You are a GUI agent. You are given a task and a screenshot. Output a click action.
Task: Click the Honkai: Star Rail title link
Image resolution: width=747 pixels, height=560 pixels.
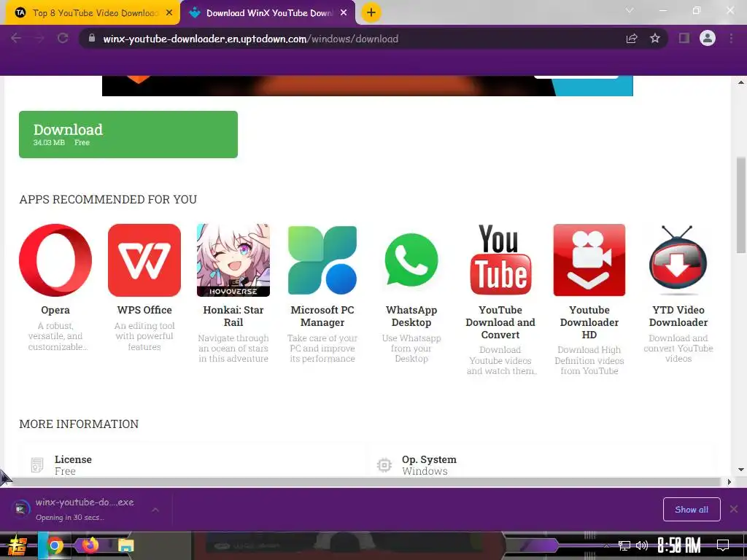[x=233, y=316]
